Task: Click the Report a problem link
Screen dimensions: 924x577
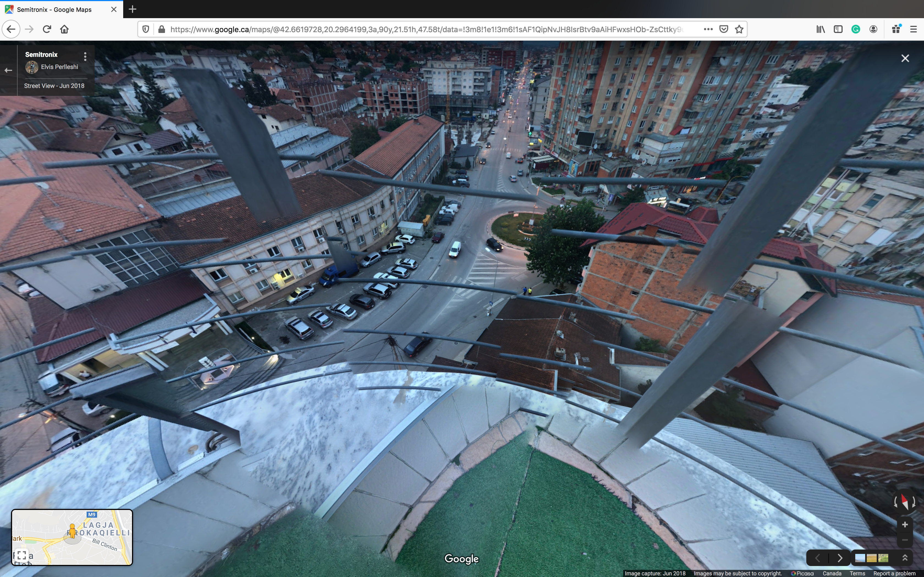Action: point(894,573)
